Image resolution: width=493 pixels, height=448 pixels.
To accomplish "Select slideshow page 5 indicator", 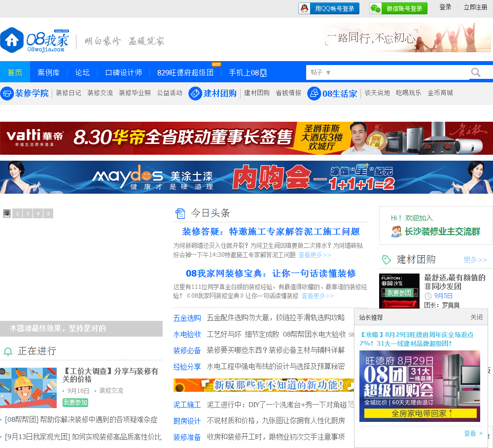I will point(48,213).
